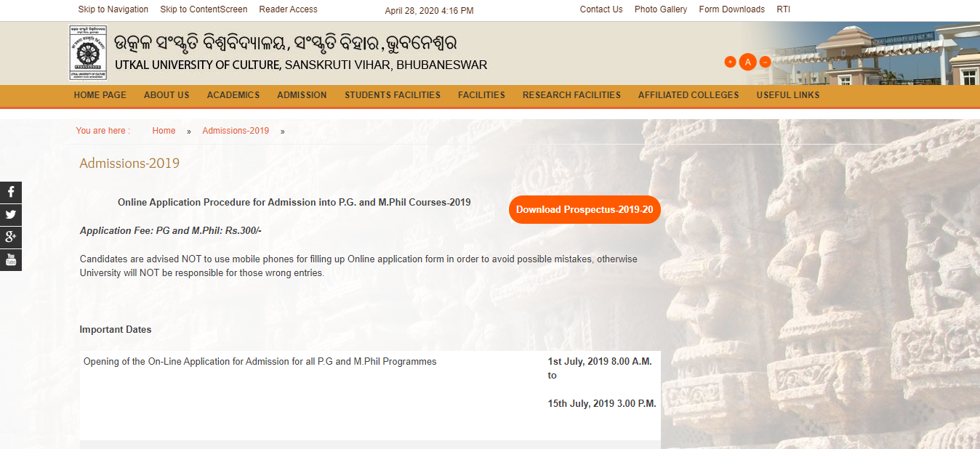Open RESEARCH FACILITIES menu
This screenshot has width=980, height=449.
571,94
